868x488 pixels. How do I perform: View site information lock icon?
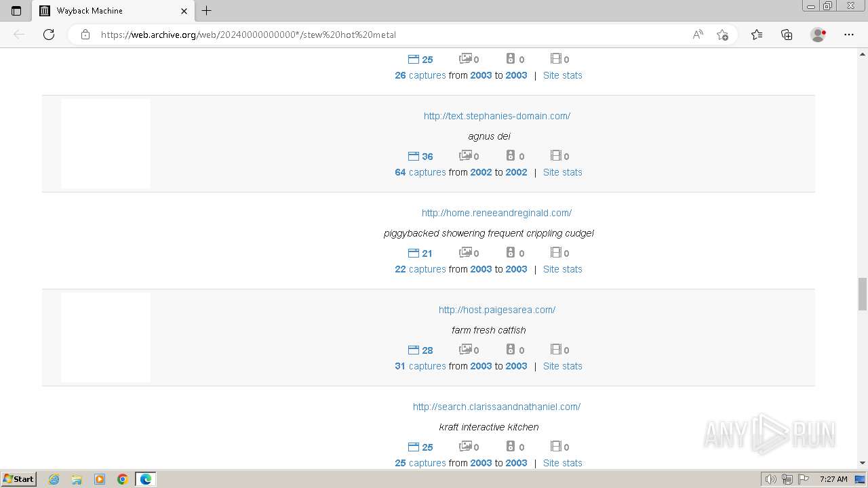85,35
